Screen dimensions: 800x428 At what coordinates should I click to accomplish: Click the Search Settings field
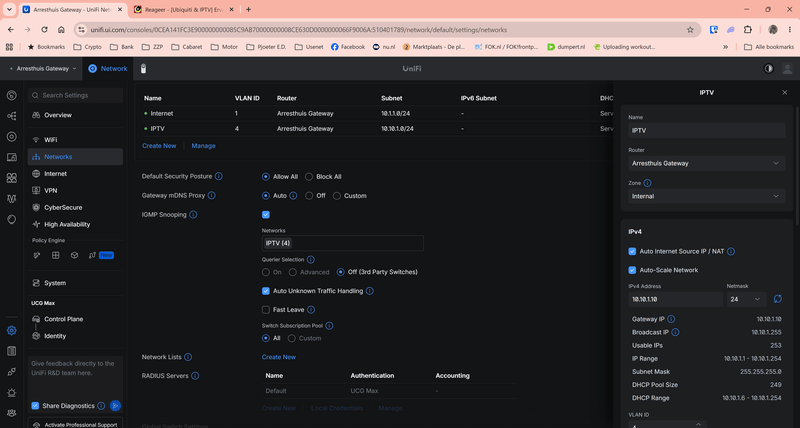[75, 95]
